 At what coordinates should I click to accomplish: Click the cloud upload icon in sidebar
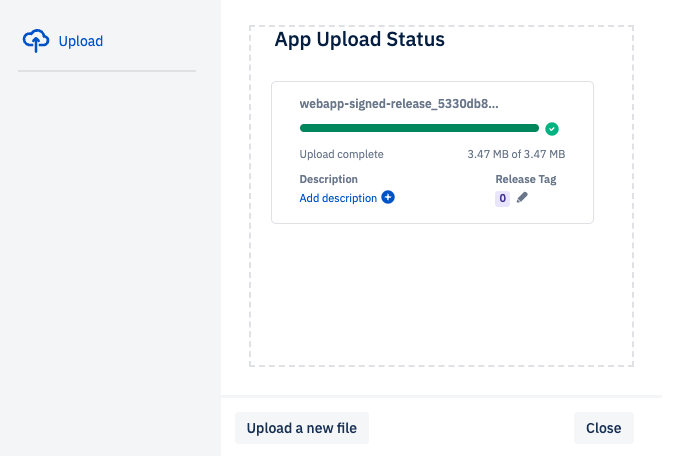click(36, 41)
